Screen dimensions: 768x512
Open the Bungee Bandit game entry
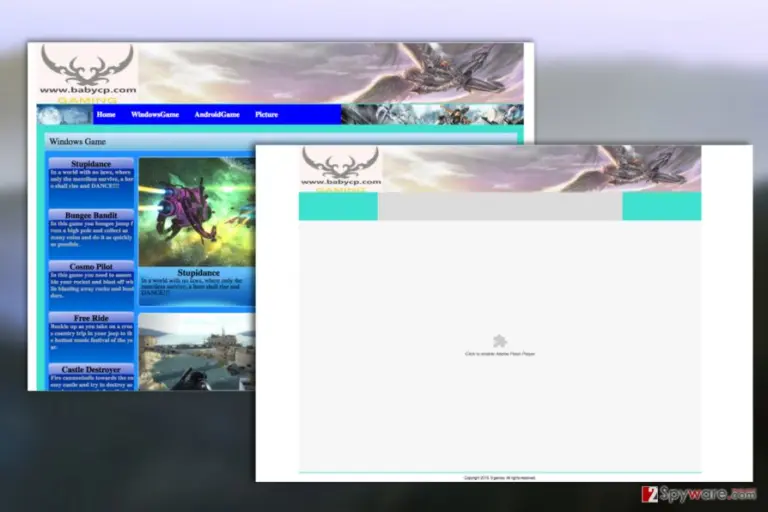click(x=91, y=215)
